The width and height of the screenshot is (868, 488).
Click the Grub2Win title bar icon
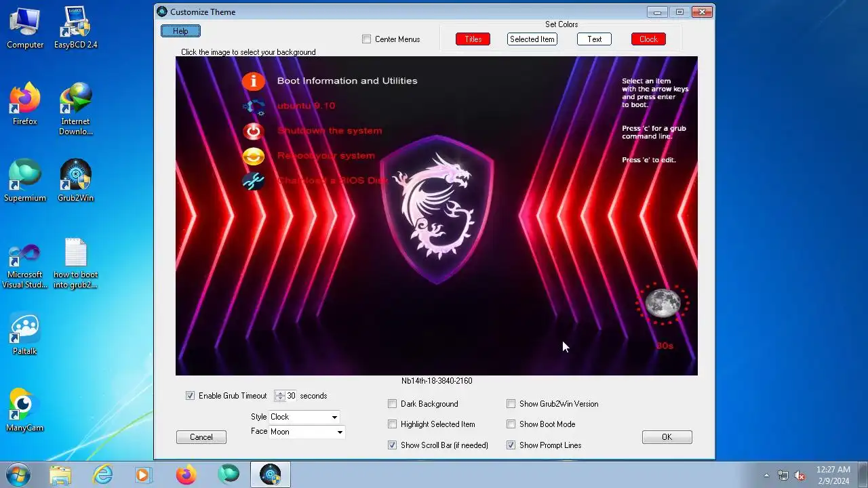point(161,12)
